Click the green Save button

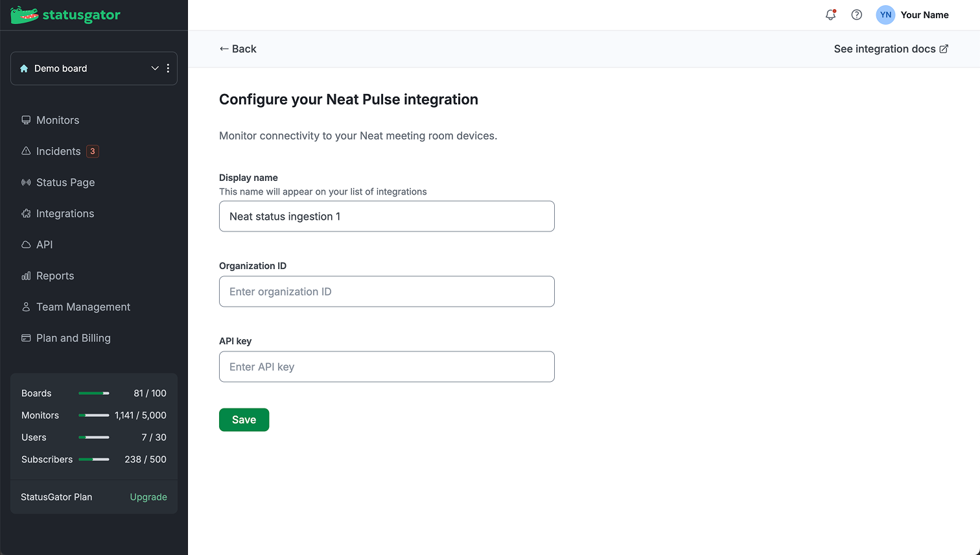[x=244, y=419]
